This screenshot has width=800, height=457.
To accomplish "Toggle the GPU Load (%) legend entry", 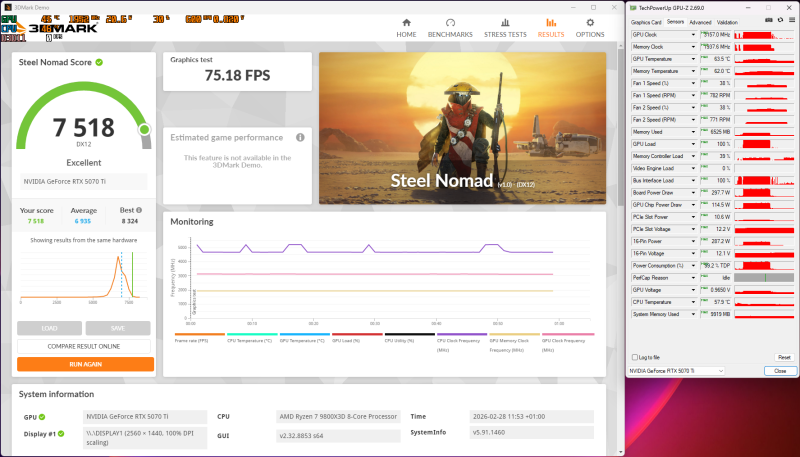I will (x=357, y=338).
